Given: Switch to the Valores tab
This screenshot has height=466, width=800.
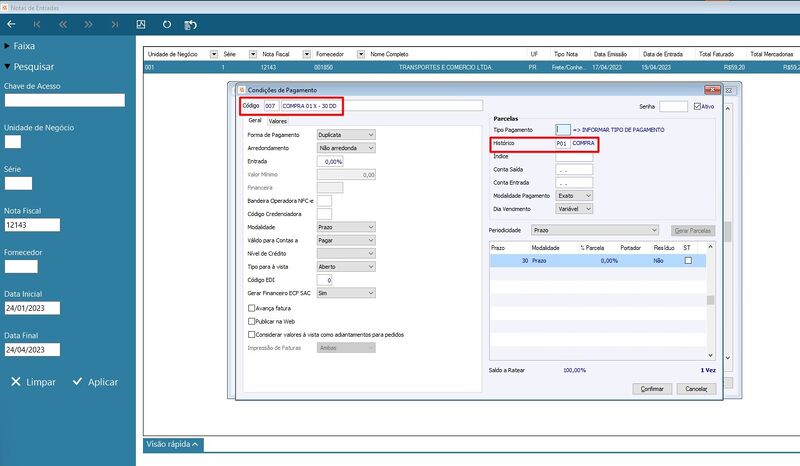Looking at the screenshot, I should click(278, 121).
